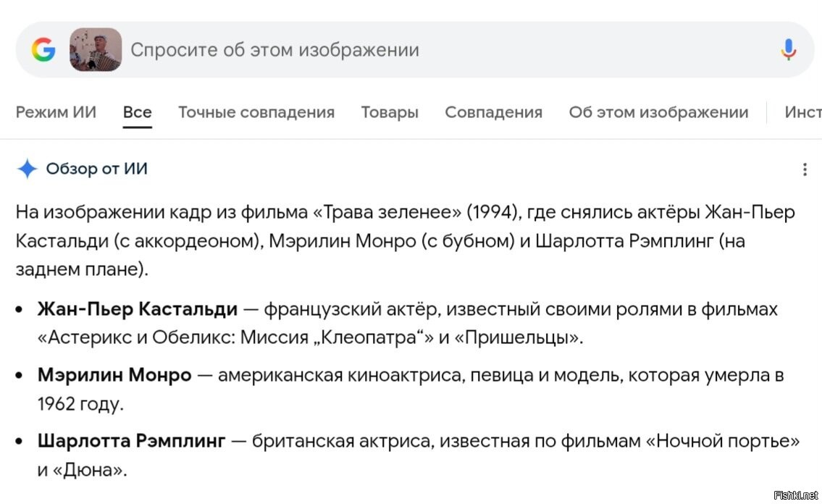Click the uploaded image thumbnail in search bar
The image size is (822, 504).
click(96, 49)
